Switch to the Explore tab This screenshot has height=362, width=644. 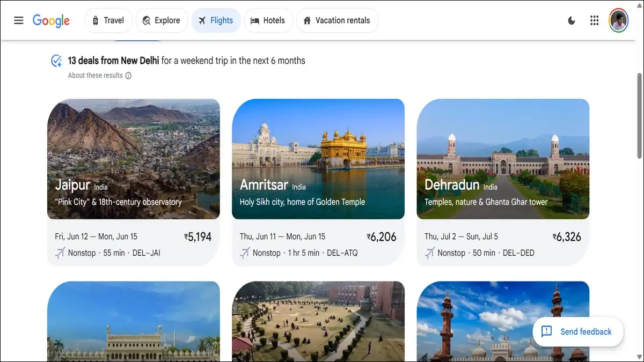point(162,20)
